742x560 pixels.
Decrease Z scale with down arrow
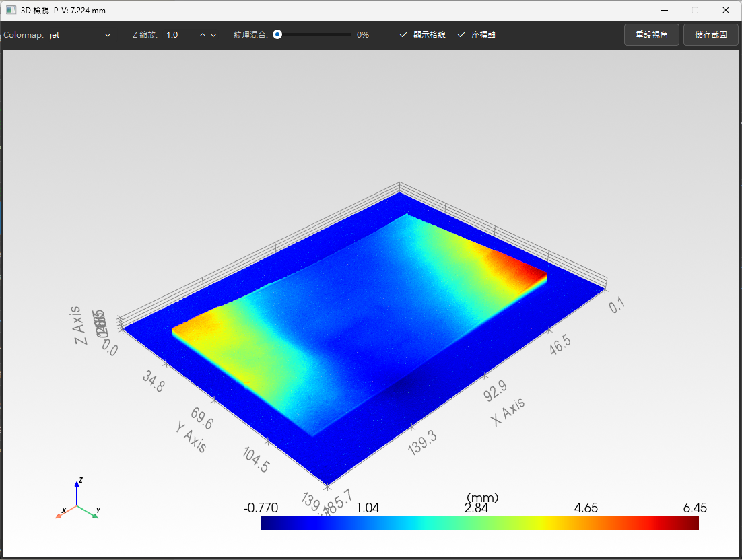[213, 35]
